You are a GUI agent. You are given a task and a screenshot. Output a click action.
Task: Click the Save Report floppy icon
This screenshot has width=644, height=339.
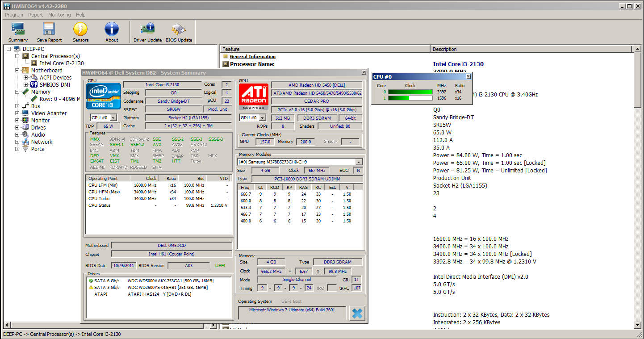[49, 29]
